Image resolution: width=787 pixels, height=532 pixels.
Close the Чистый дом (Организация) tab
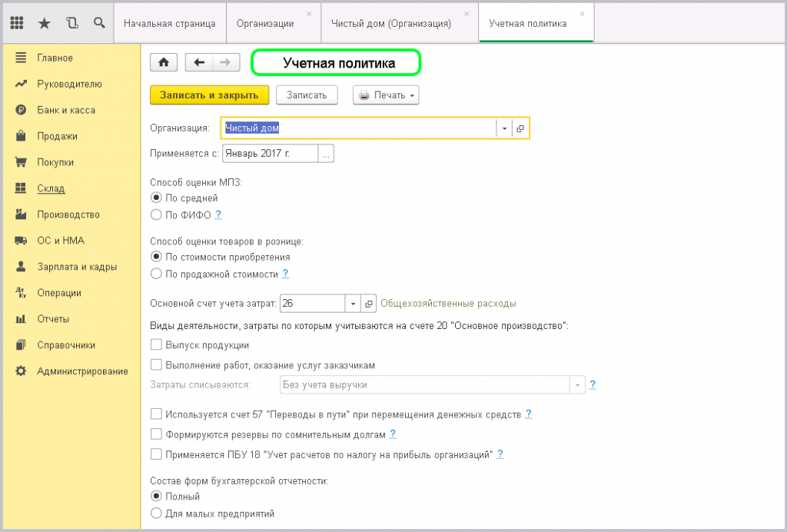coord(467,14)
